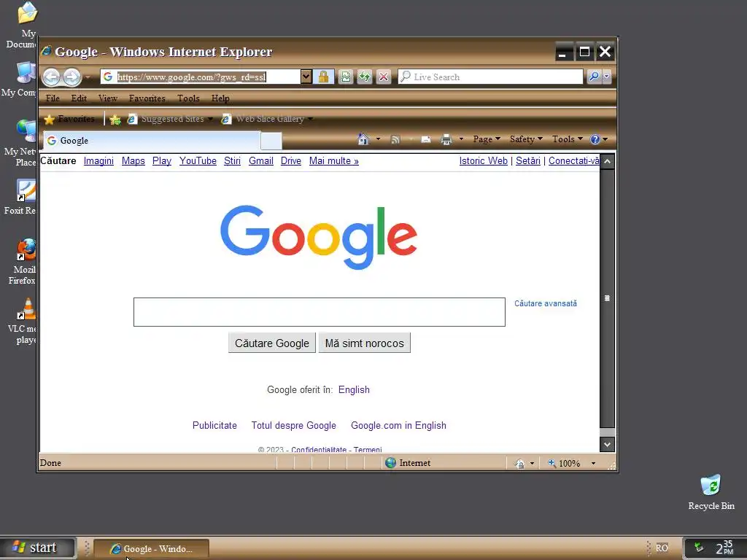Open the Page dropdown menu

(x=487, y=139)
